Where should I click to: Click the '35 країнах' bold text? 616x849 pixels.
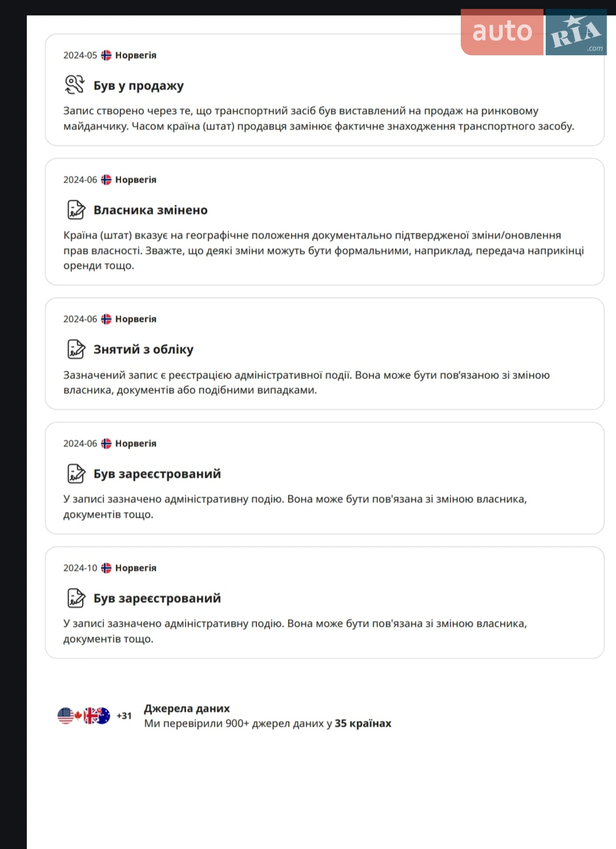tap(363, 723)
